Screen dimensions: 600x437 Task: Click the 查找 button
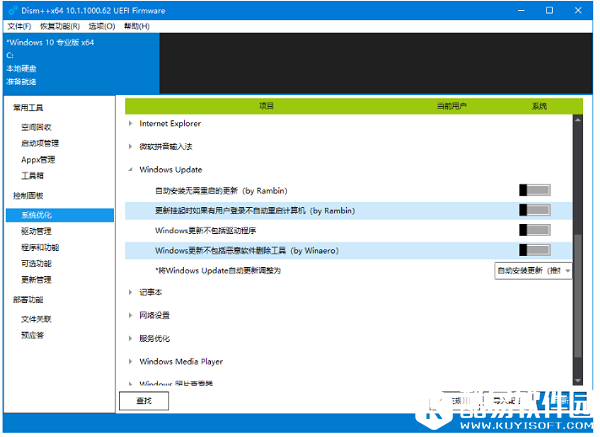coord(144,401)
